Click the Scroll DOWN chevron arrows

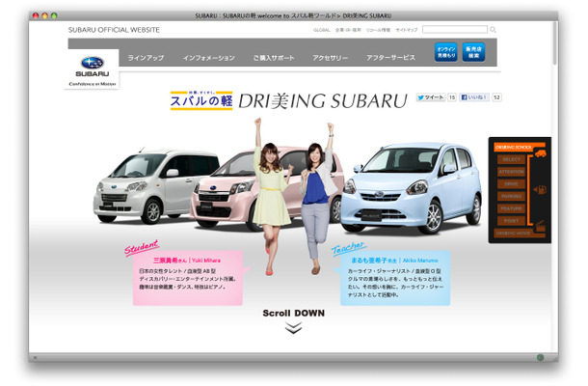coord(293,328)
